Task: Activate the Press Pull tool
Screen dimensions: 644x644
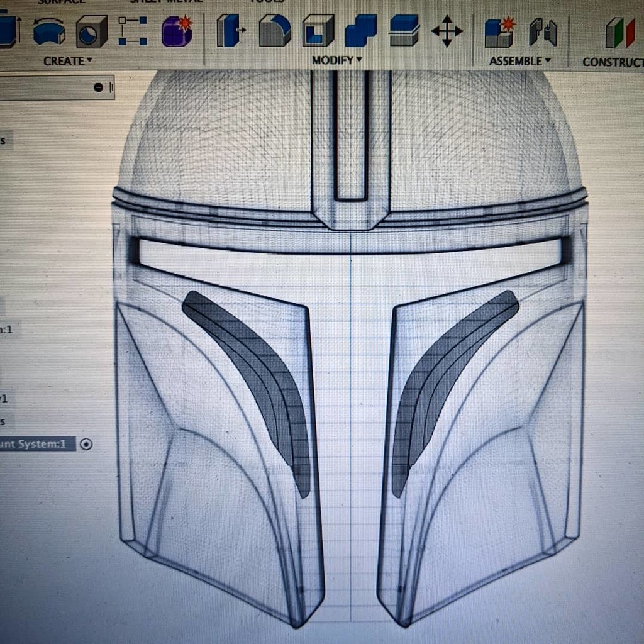Action: [x=230, y=31]
